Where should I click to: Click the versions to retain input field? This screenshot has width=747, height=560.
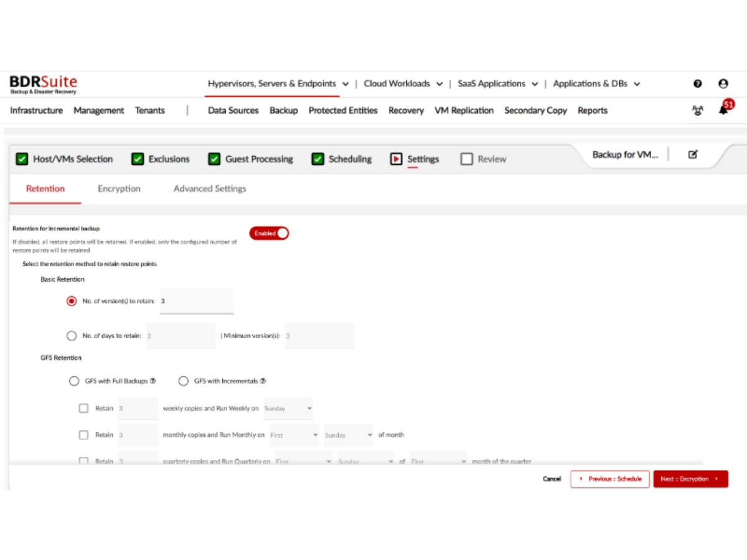[x=197, y=301]
